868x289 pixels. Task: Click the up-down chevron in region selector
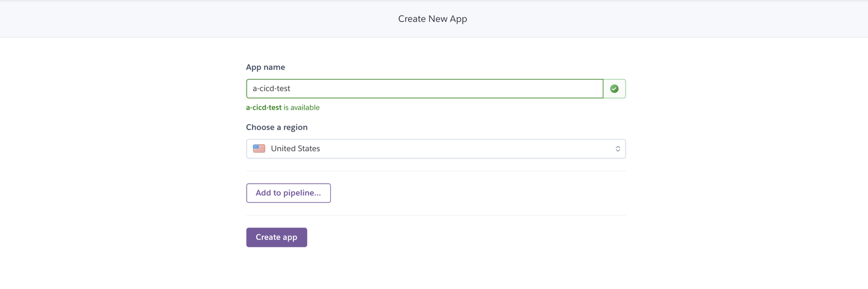(618, 149)
